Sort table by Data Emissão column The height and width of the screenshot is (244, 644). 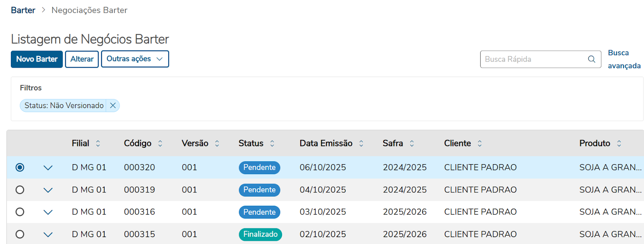pyautogui.click(x=361, y=144)
